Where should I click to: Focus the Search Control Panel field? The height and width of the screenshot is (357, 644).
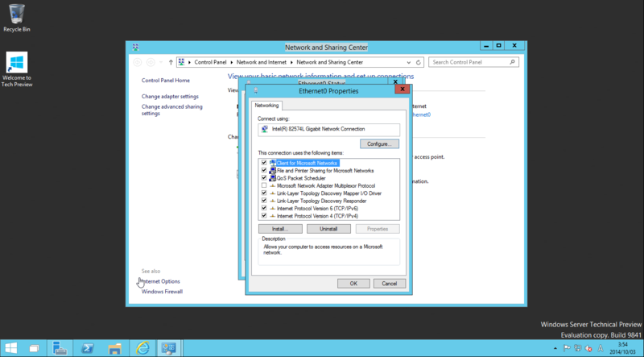point(473,62)
